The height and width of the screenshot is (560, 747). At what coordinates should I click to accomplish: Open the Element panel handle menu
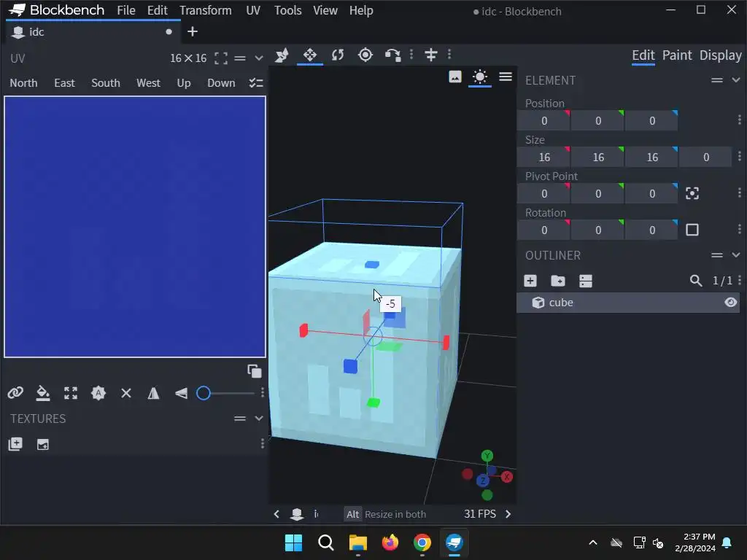click(x=717, y=80)
